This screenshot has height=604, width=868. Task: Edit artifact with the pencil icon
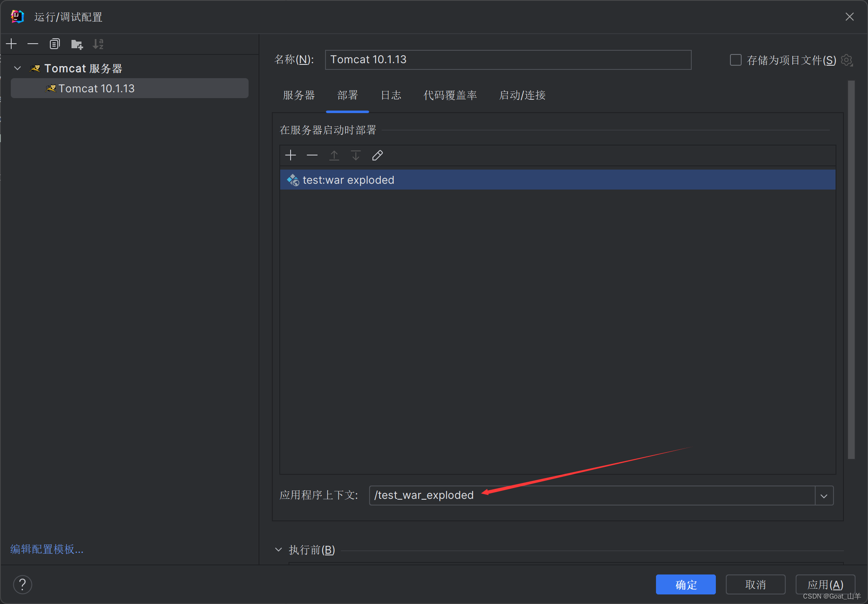pyautogui.click(x=377, y=155)
